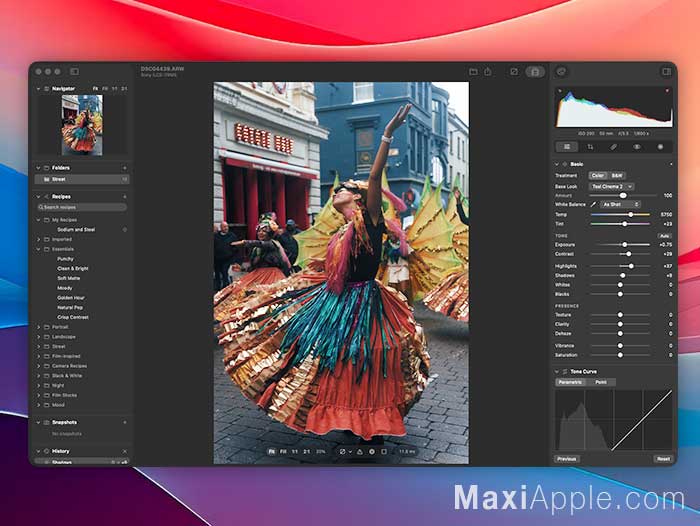Select Fit in the bottom image toolbar
The height and width of the screenshot is (526, 700).
[x=271, y=451]
